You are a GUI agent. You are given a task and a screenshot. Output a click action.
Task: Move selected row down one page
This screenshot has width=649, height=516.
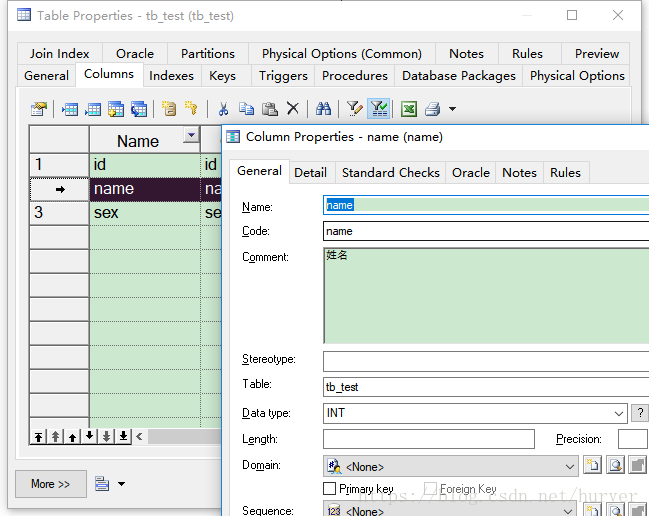point(106,437)
